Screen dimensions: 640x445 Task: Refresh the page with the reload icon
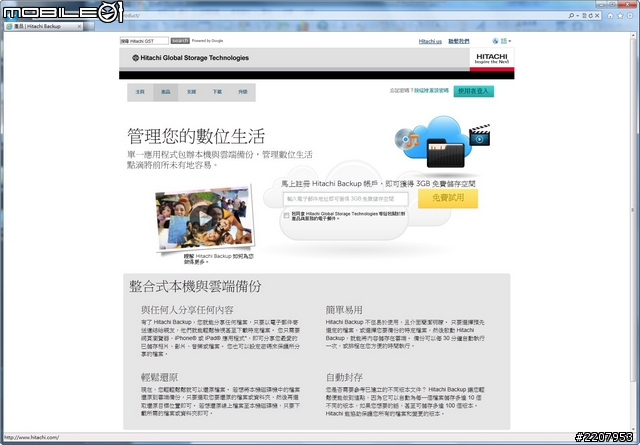click(x=590, y=16)
